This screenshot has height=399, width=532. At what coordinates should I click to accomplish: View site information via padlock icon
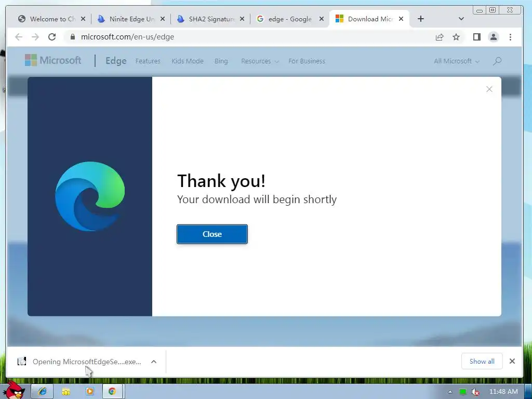(72, 37)
